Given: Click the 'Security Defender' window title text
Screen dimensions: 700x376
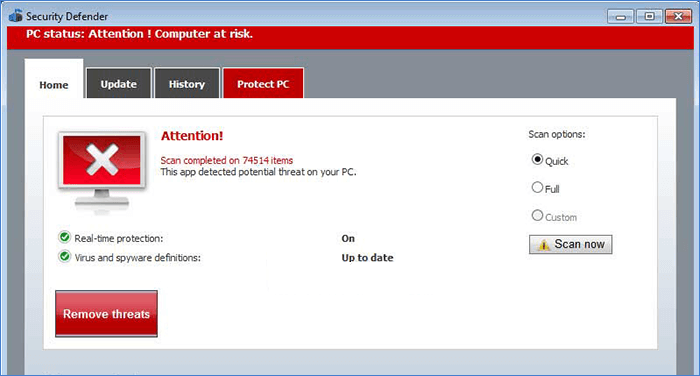Looking at the screenshot, I should tap(67, 17).
